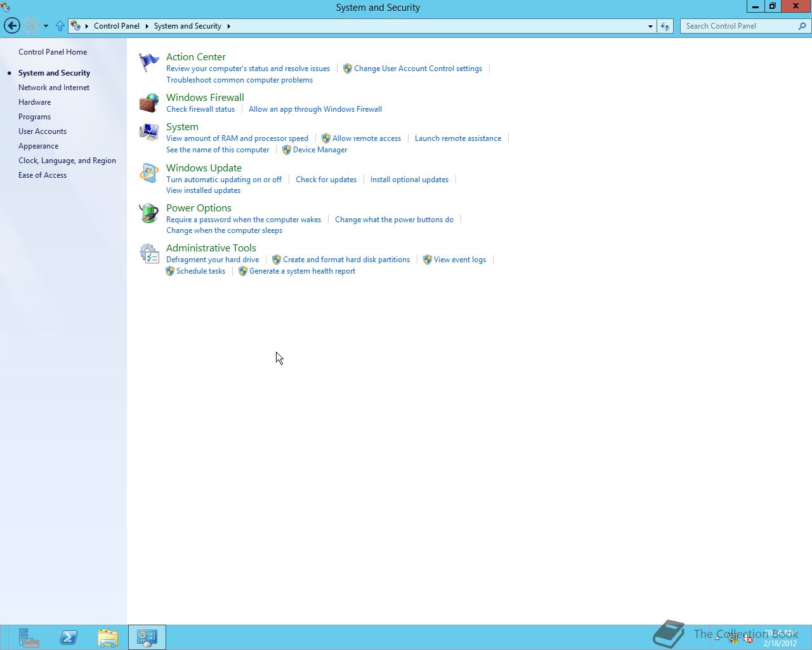
Task: Check for updates
Action: [x=326, y=180]
